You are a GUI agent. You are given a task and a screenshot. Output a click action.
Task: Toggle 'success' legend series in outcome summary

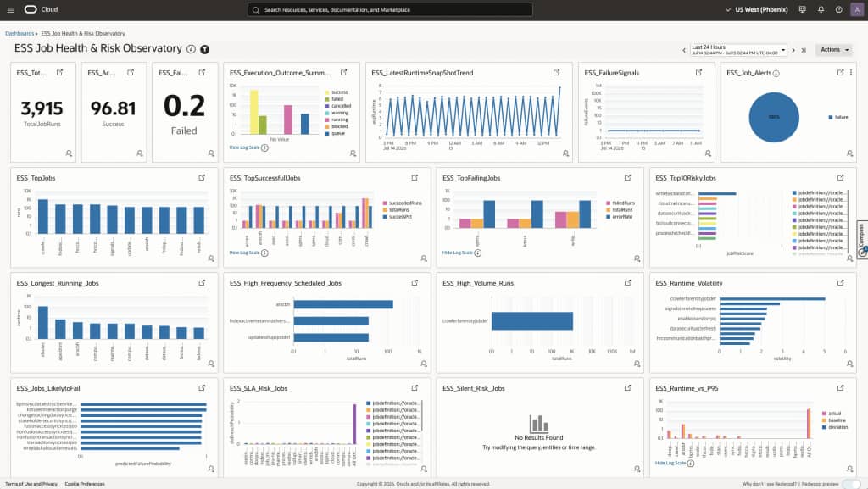337,92
